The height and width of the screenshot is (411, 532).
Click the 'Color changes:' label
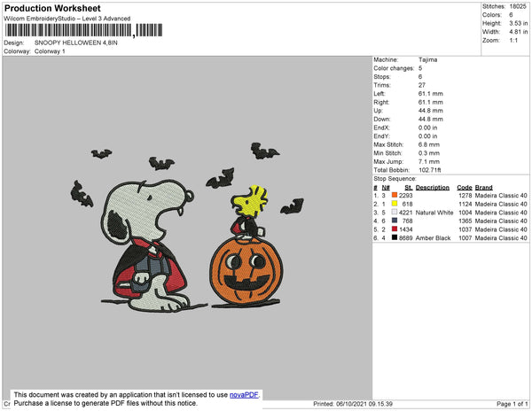pos(394,68)
